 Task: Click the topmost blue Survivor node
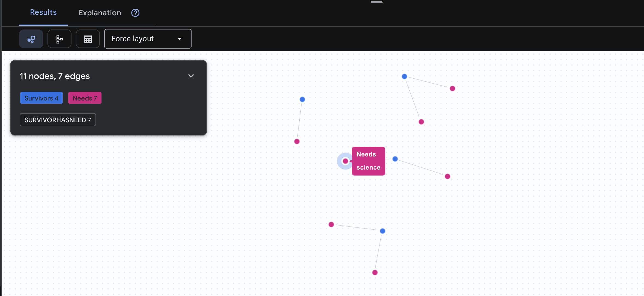point(404,76)
